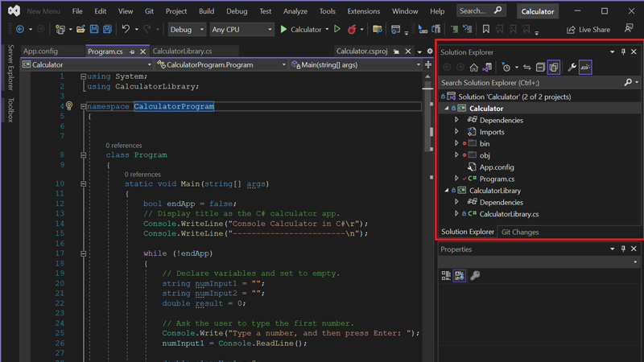Open the Debug configuration dropdown
The height and width of the screenshot is (362, 644).
pyautogui.click(x=187, y=30)
